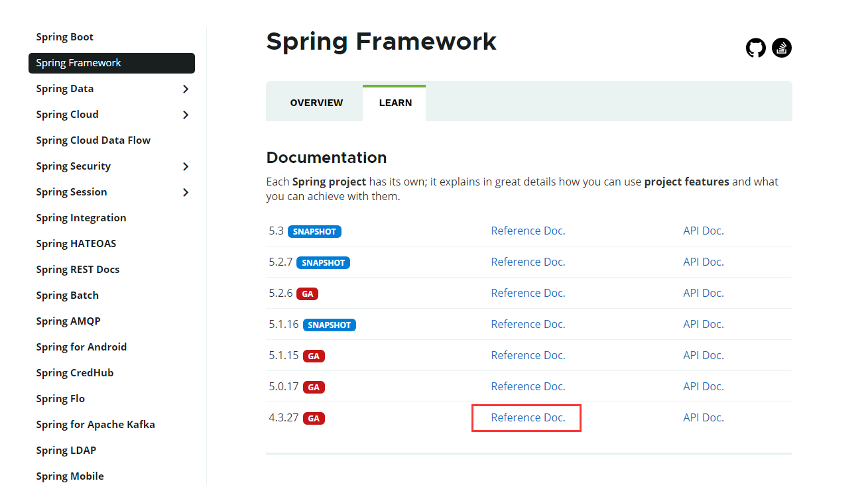Open Reference Doc. for version 5.0.17
This screenshot has height=485, width=868.
coord(528,387)
